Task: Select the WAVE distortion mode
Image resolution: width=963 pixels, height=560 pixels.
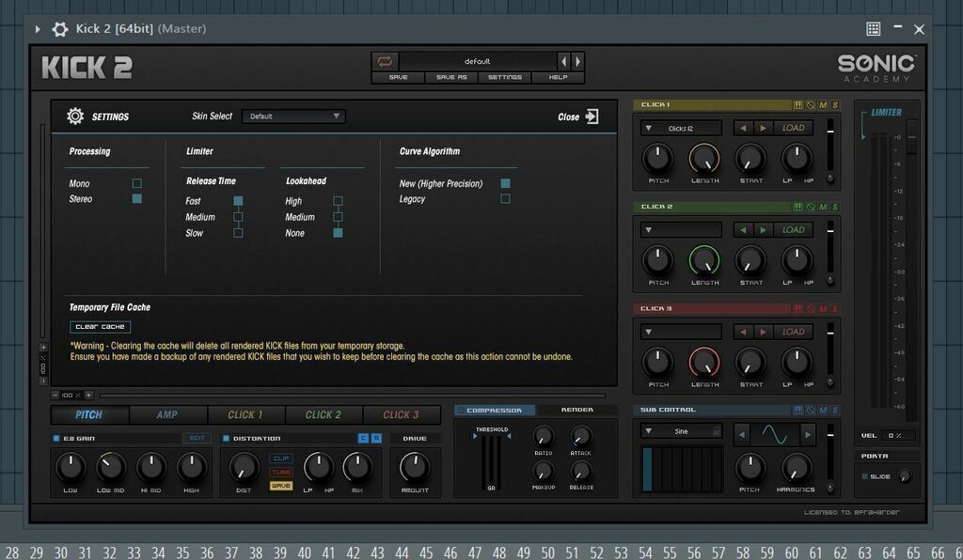Action: click(x=280, y=486)
